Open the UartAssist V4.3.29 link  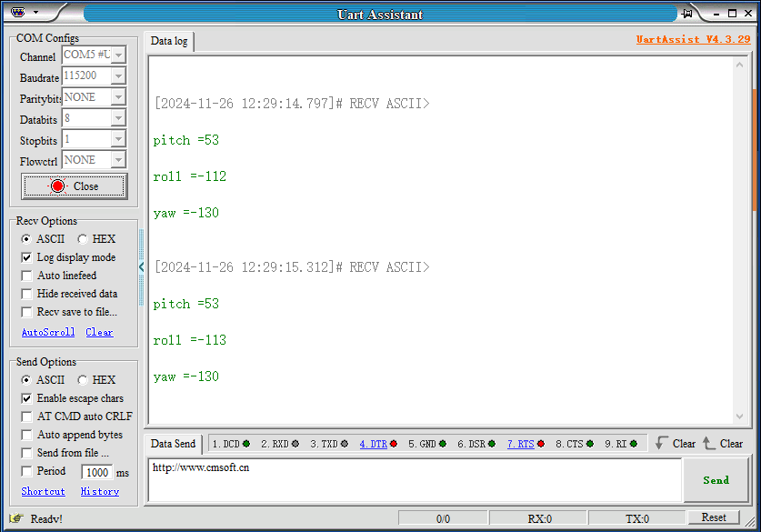694,39
